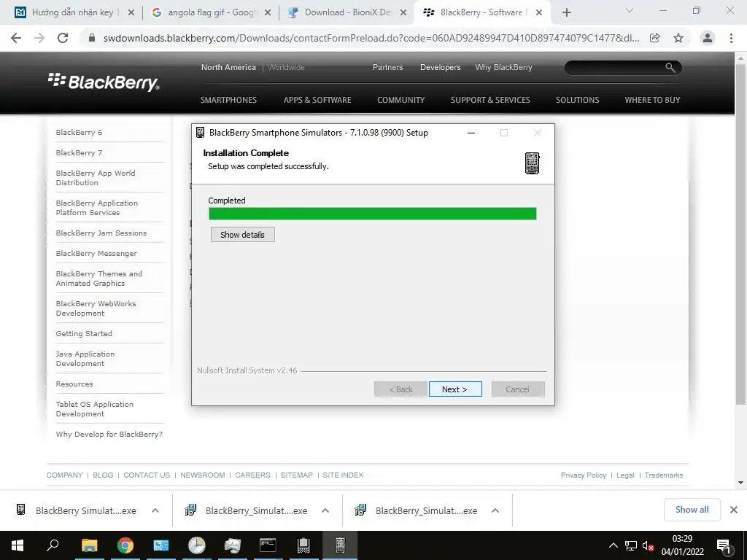747x560 pixels.
Task: Open the Chrome three-dot menu
Action: pos(731,38)
